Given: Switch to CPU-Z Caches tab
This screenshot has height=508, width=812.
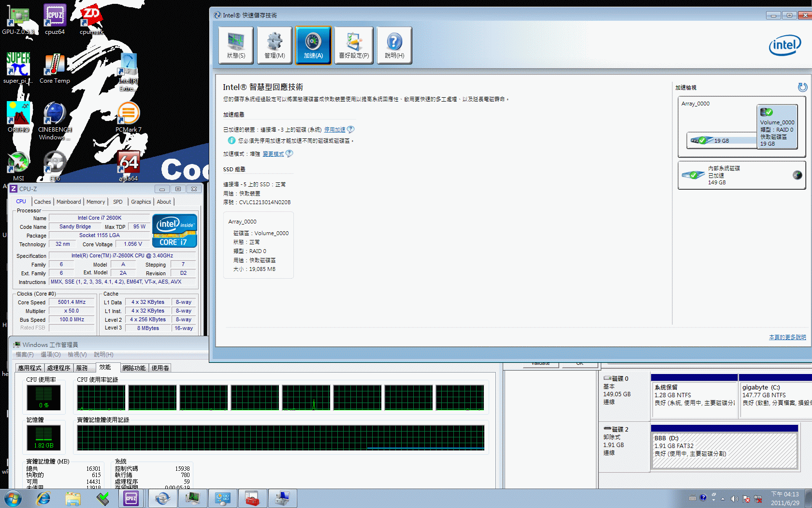Looking at the screenshot, I should tap(42, 202).
